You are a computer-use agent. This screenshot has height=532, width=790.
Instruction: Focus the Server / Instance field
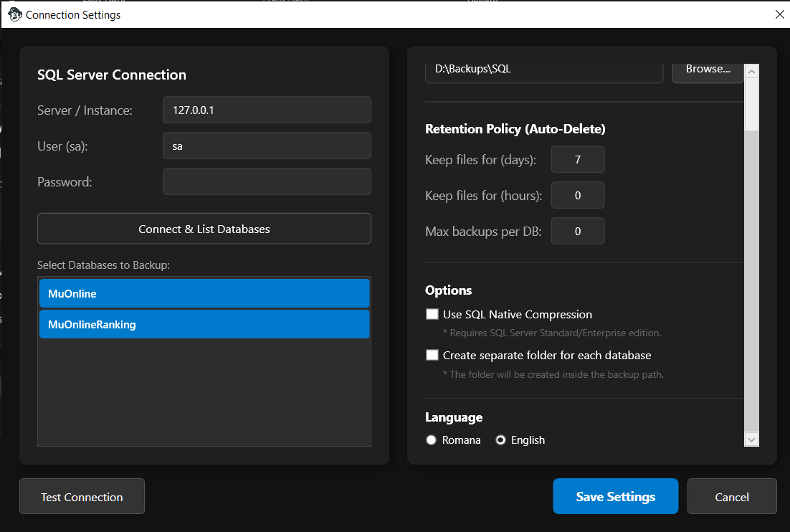pyautogui.click(x=267, y=110)
